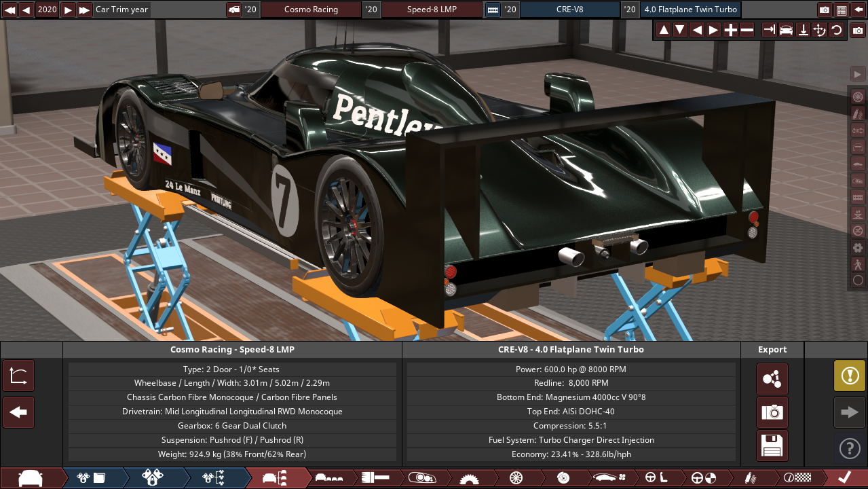Open the car model tab
This screenshot has height=489, width=868.
(x=31, y=478)
